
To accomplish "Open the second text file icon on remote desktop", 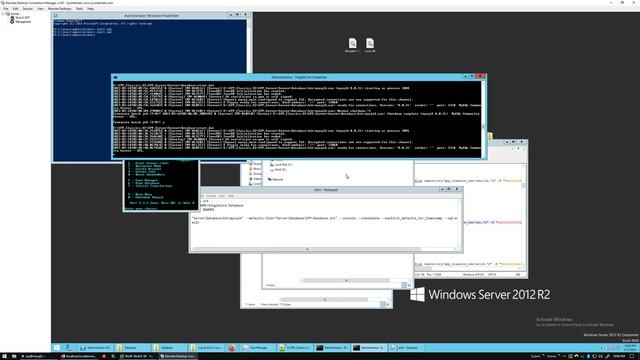I will point(370,45).
